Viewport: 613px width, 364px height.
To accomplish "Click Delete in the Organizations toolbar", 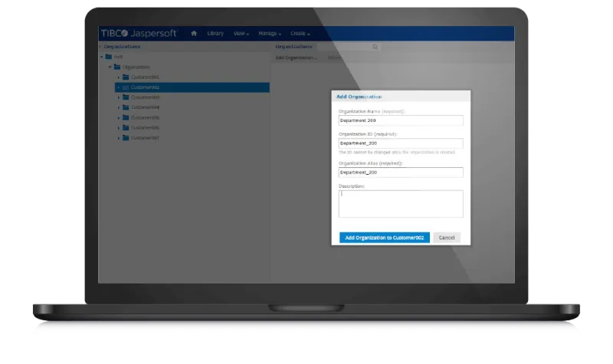I will [x=334, y=57].
